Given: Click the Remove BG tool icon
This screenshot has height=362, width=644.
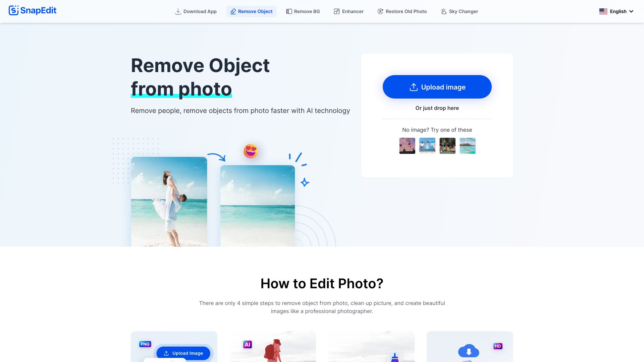Looking at the screenshot, I should (288, 11).
